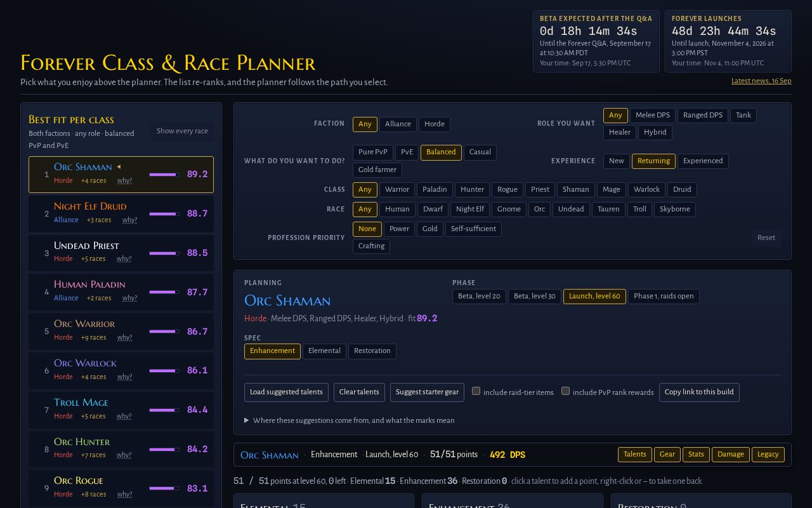Click Clear talents button
The width and height of the screenshot is (812, 508).
click(x=359, y=392)
